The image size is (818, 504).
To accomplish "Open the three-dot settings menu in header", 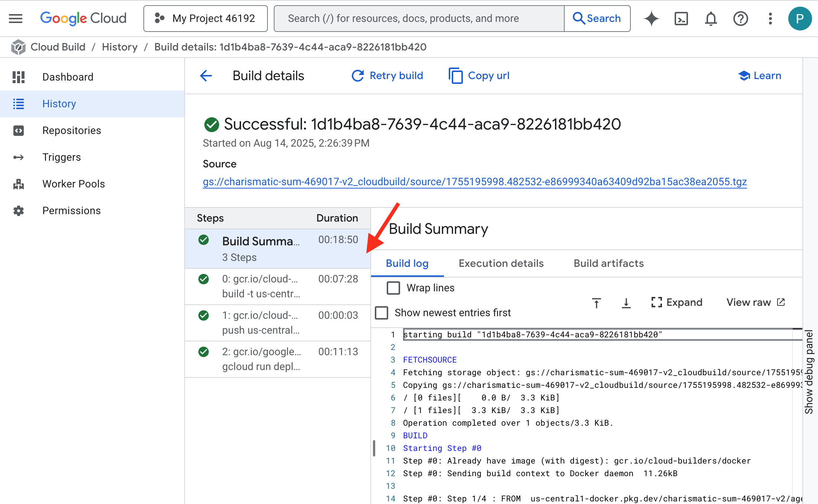I will tap(770, 18).
